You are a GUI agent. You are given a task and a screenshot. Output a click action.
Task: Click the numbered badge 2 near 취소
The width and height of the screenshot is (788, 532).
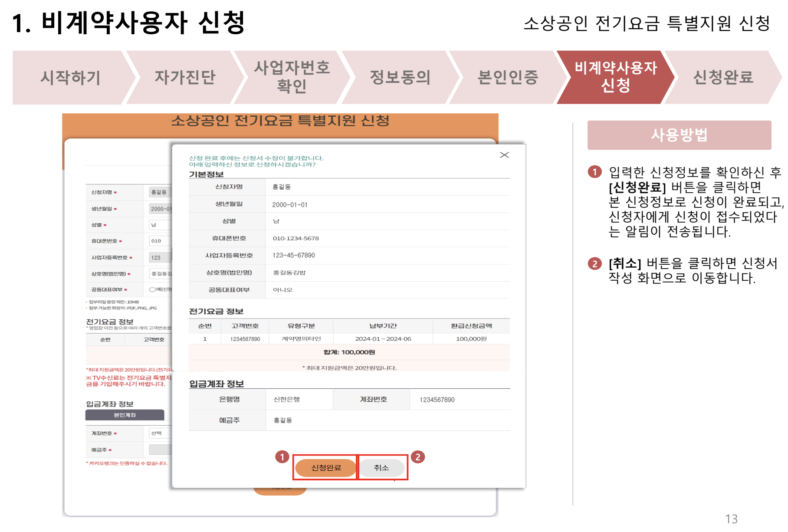[418, 457]
